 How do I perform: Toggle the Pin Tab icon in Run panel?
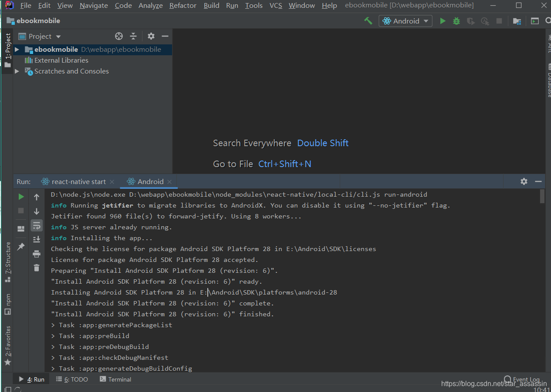tap(21, 247)
